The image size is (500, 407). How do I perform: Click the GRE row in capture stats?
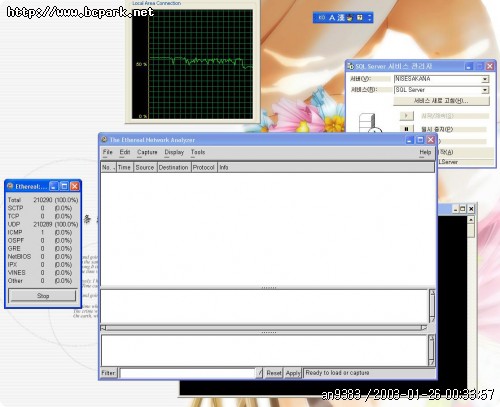tap(43, 249)
